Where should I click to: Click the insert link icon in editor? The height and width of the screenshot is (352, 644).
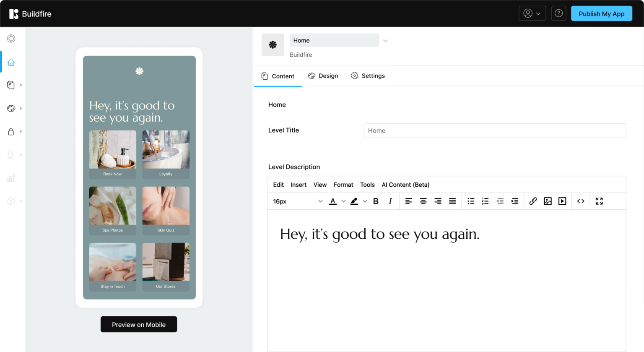[x=533, y=201]
